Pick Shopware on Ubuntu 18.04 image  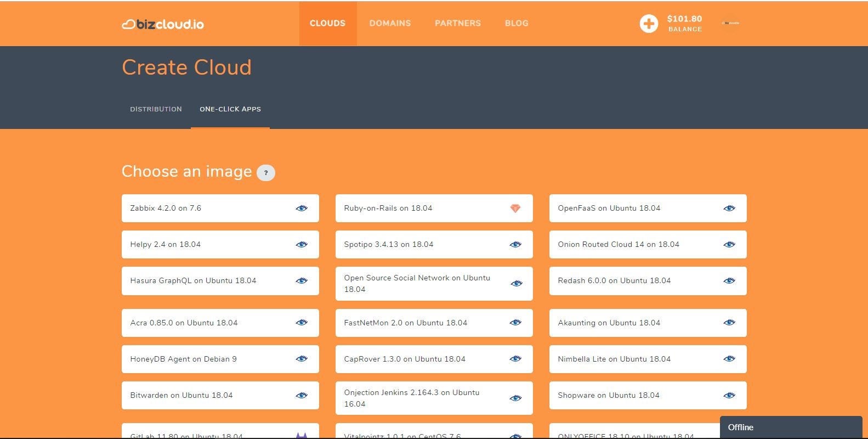coord(648,395)
